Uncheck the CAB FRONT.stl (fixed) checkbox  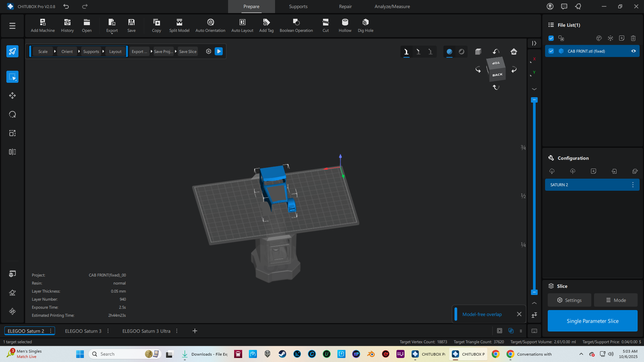(x=551, y=51)
